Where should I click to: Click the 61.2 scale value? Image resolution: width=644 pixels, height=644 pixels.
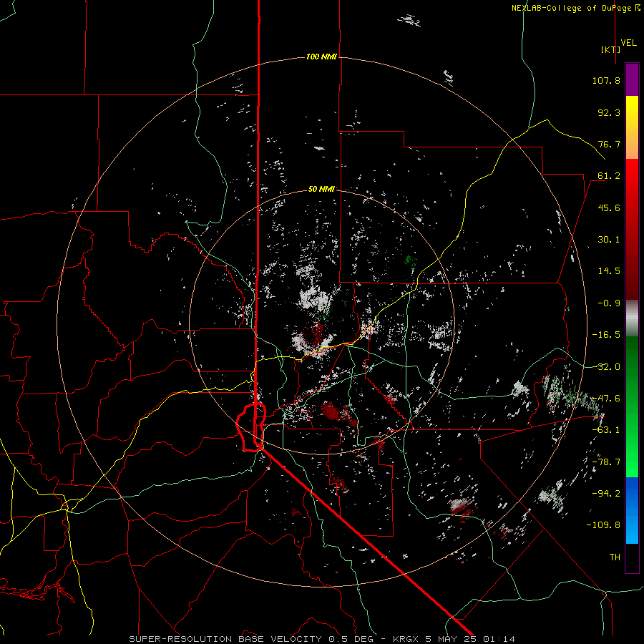pyautogui.click(x=609, y=176)
